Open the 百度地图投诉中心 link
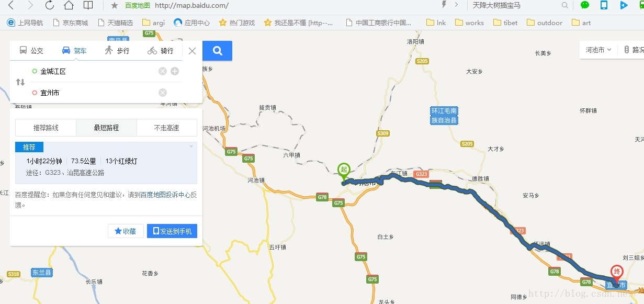Screen dimensions: 644x304 tap(165, 195)
